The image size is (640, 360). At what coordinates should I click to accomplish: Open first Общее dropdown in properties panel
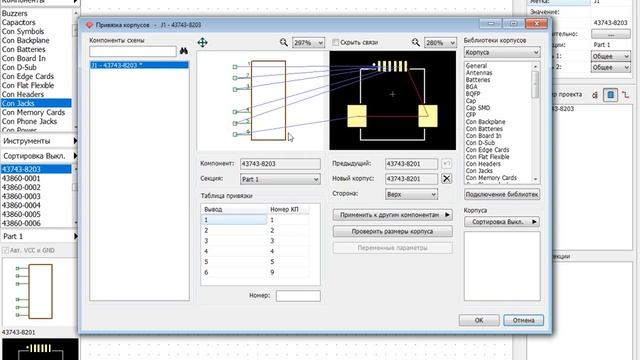pyautogui.click(x=611, y=56)
